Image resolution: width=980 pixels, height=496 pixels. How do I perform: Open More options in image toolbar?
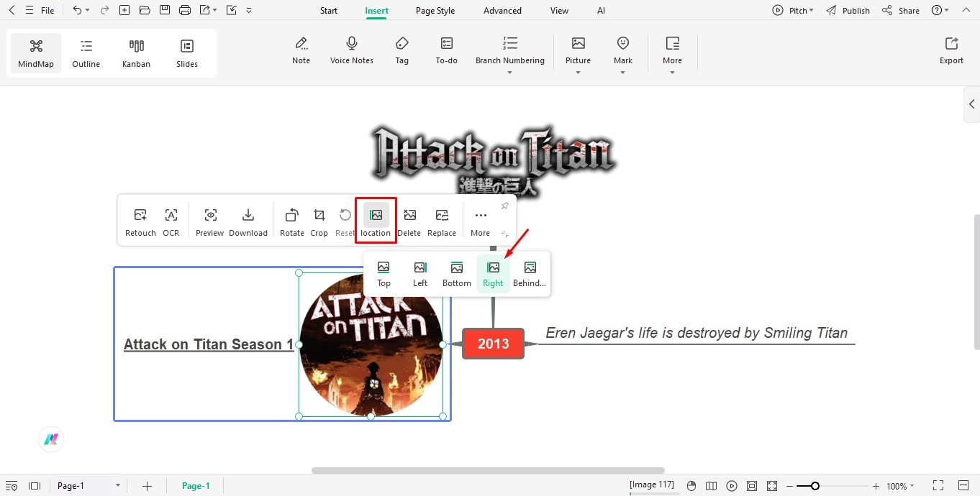click(481, 222)
